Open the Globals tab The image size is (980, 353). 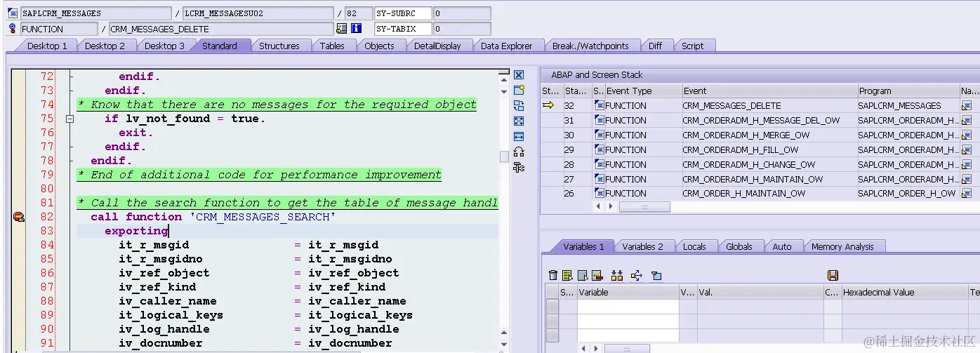click(739, 246)
